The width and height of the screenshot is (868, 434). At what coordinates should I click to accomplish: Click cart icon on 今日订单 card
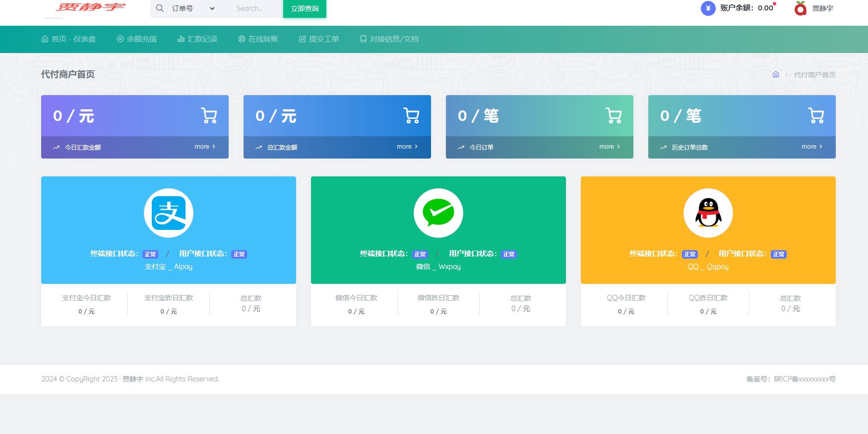pyautogui.click(x=614, y=115)
